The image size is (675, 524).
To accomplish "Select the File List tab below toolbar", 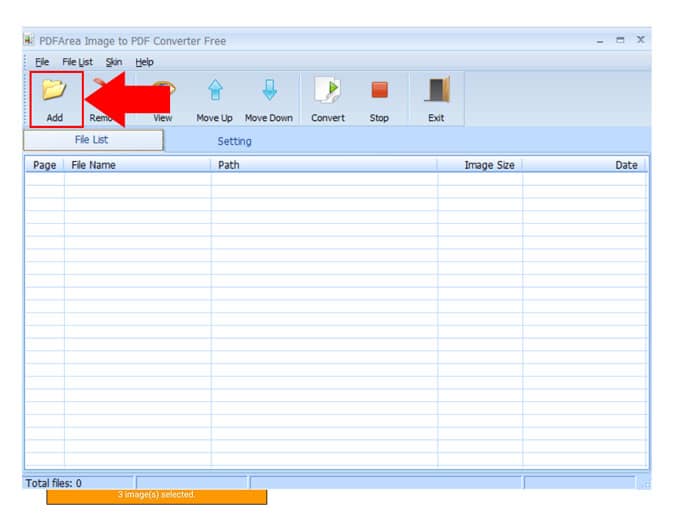I will (92, 140).
